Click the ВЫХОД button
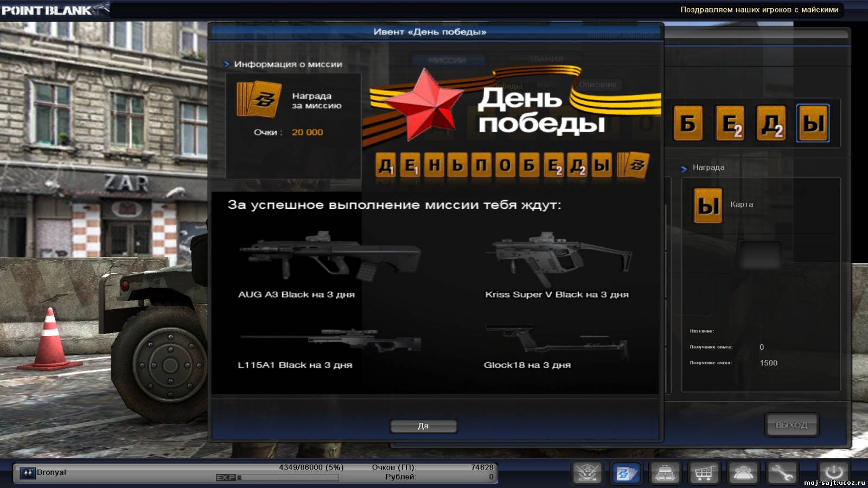Image resolution: width=868 pixels, height=488 pixels. click(792, 425)
